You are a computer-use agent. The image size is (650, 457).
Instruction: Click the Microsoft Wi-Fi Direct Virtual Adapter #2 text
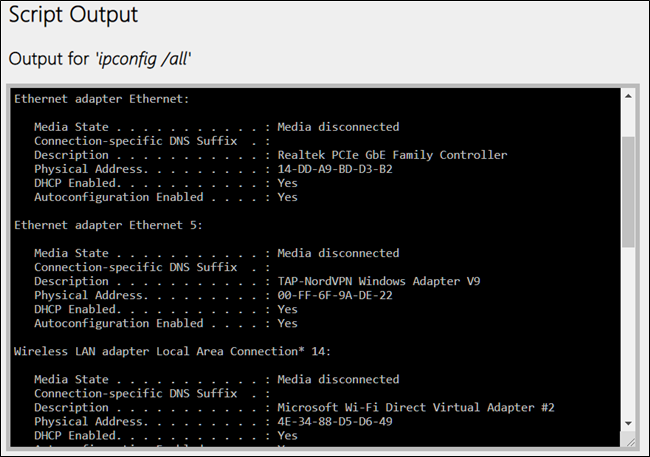[415, 407]
